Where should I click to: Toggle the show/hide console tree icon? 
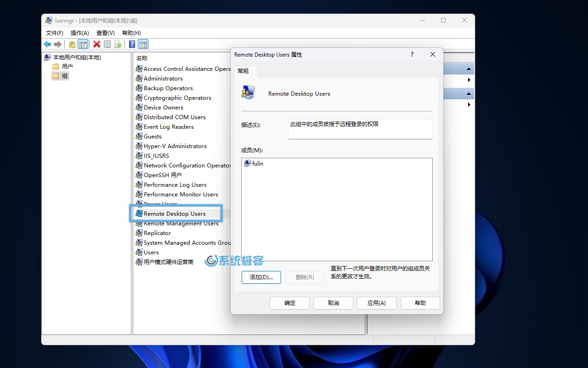click(83, 44)
